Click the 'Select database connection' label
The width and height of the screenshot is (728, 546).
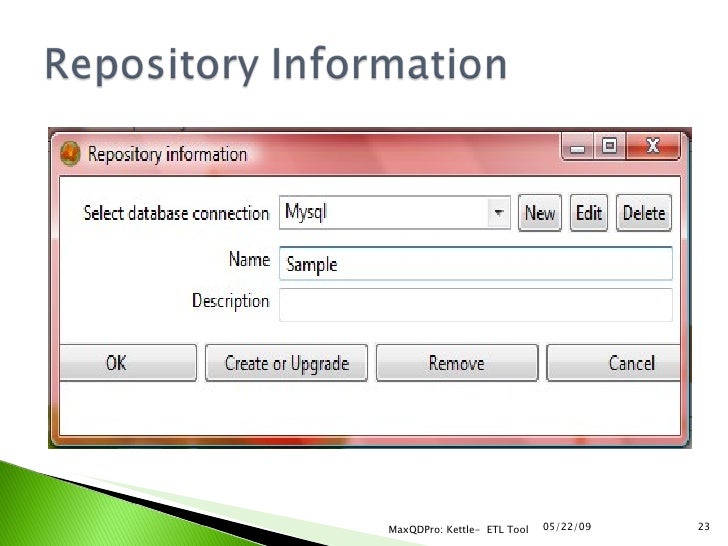click(x=176, y=213)
